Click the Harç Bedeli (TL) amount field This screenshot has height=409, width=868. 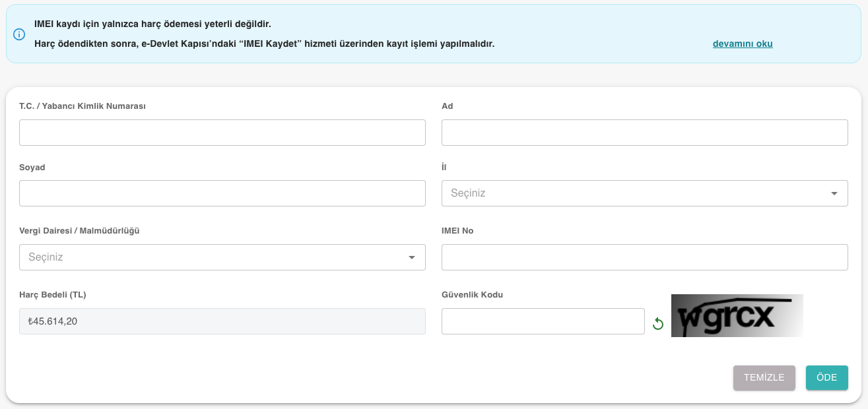pos(222,321)
